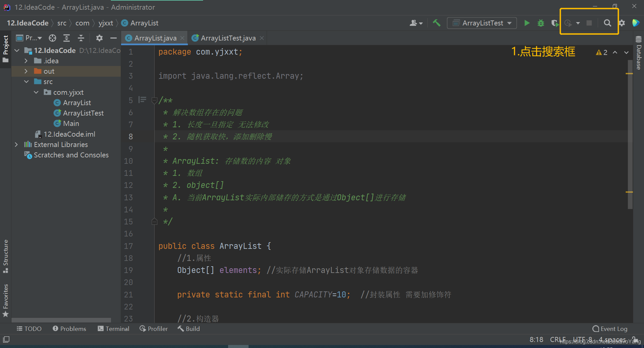Click Expand All in Project panel

[67, 38]
